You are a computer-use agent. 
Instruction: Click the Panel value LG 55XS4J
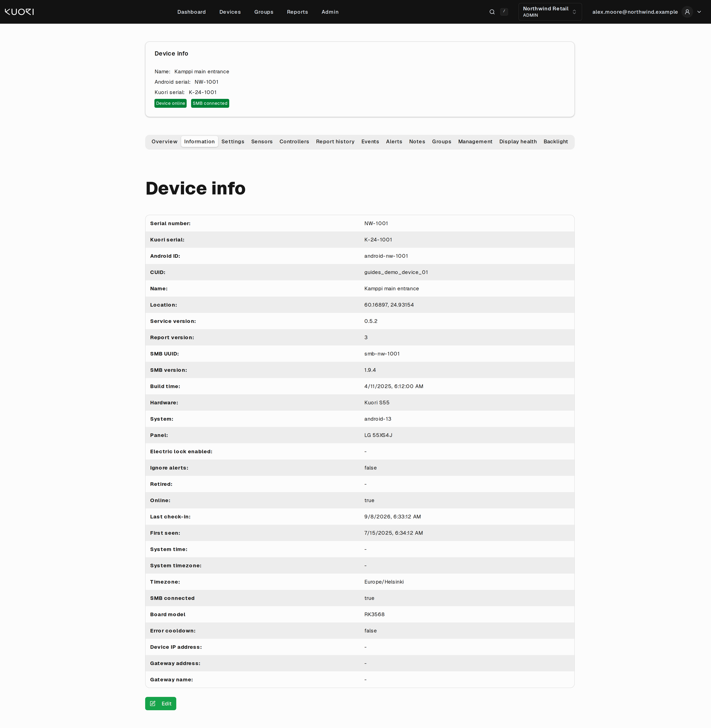(x=378, y=435)
